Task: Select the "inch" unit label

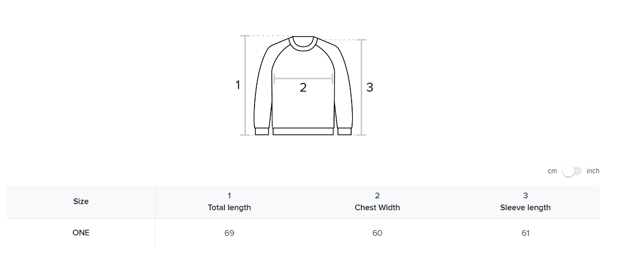Action: pyautogui.click(x=593, y=171)
